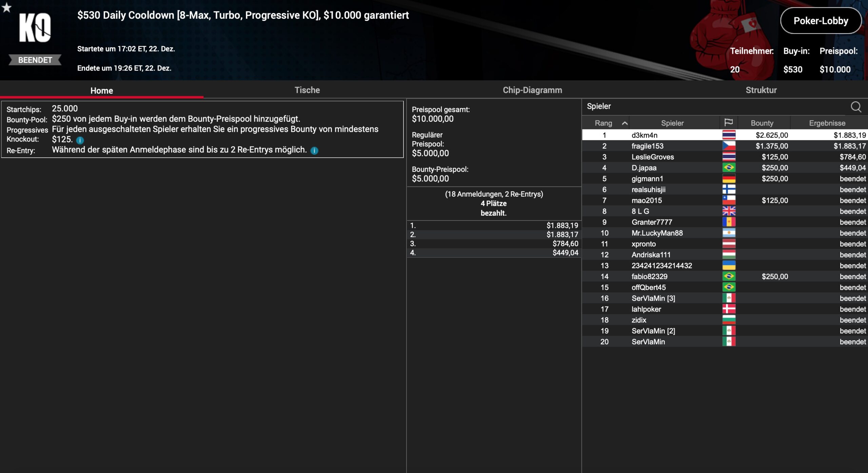Screen dimensions: 868x473
Task: Sort by Ergebnisse column header
Action: pyautogui.click(x=827, y=123)
